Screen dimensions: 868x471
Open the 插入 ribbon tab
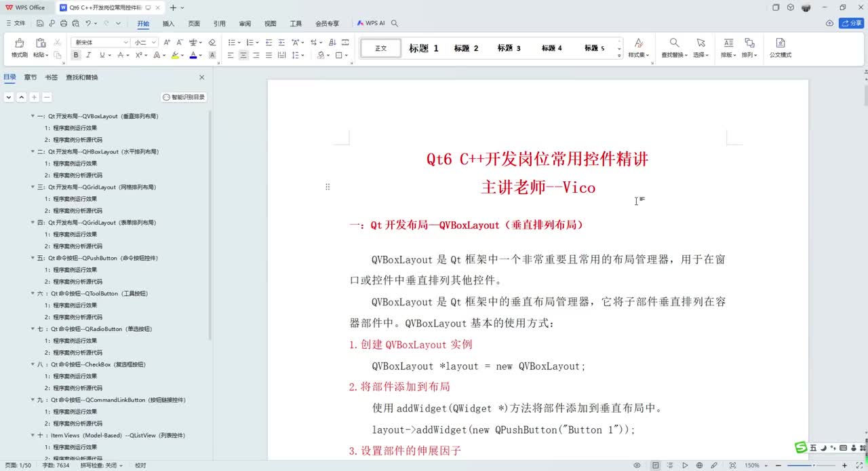[168, 23]
